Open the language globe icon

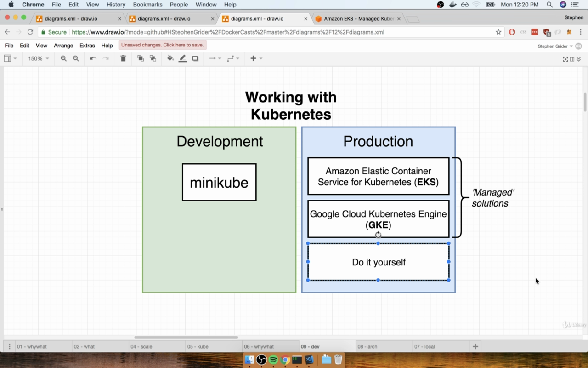pyautogui.click(x=578, y=46)
